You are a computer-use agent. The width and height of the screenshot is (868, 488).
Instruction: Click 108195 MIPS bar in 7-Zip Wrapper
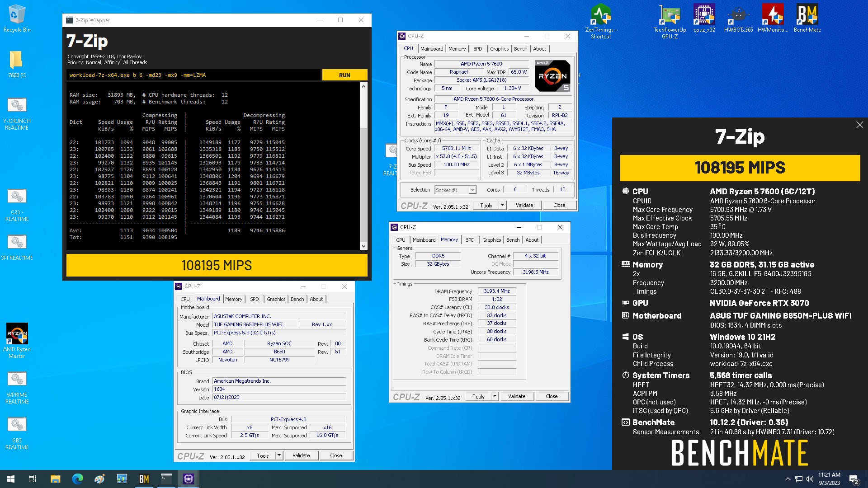pos(217,265)
